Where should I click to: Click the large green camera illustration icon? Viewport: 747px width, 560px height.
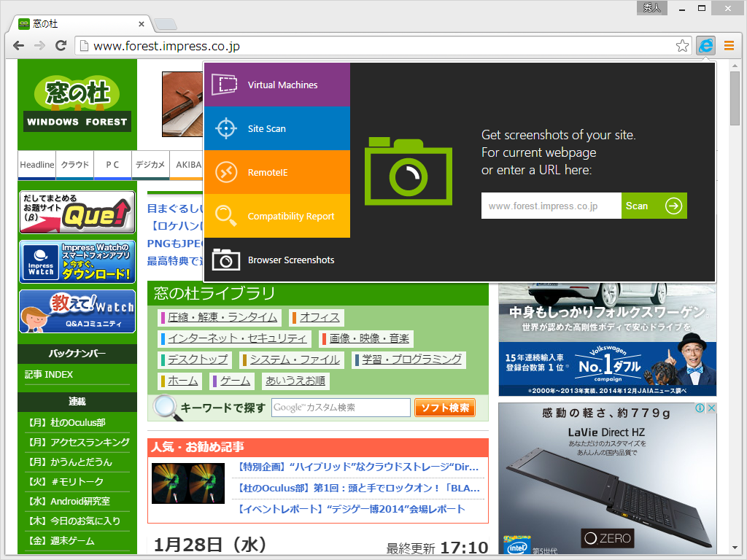pyautogui.click(x=408, y=173)
